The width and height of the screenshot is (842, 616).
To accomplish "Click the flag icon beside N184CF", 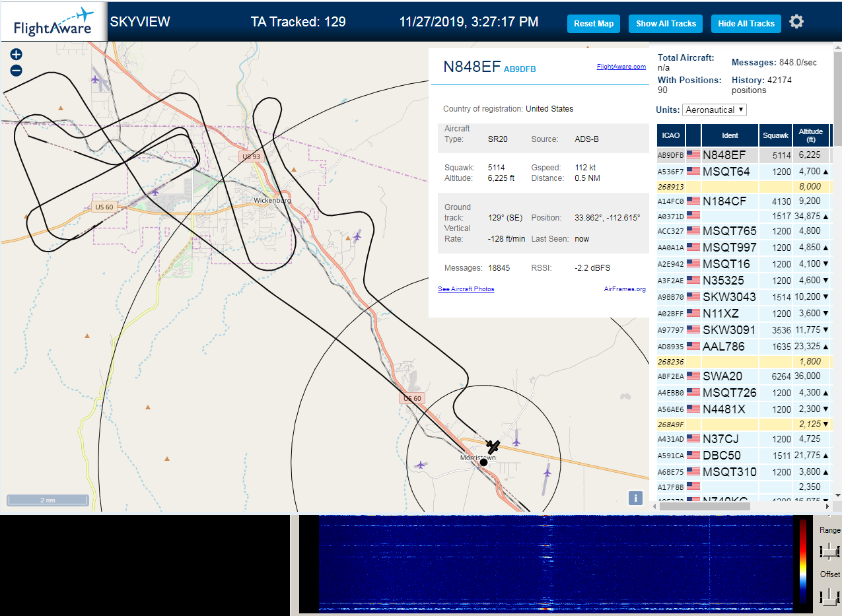I will (693, 201).
